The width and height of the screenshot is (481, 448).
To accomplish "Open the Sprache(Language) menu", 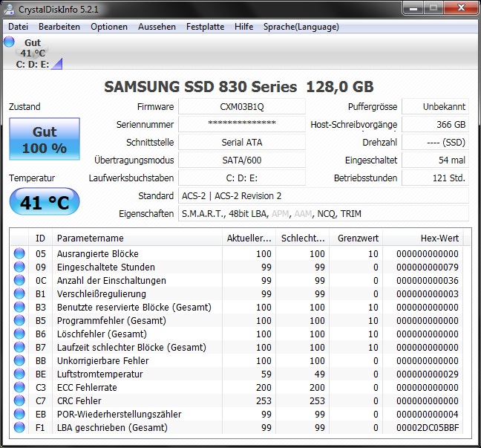I will point(301,27).
